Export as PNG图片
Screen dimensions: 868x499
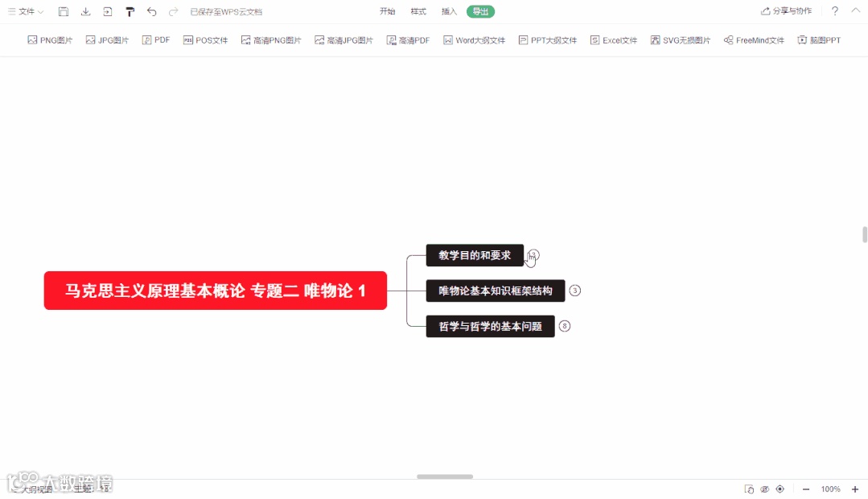point(51,40)
